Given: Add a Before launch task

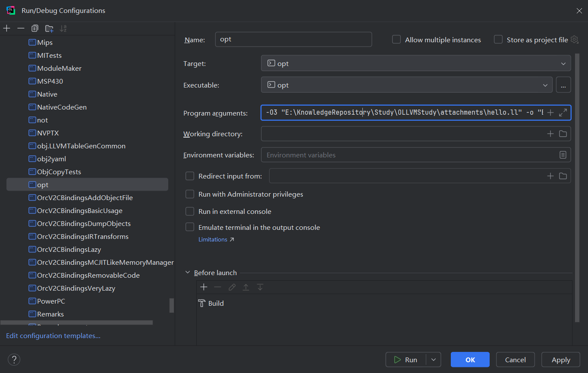Looking at the screenshot, I should pos(204,287).
